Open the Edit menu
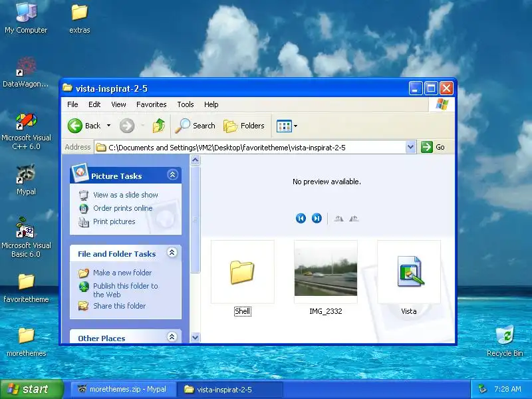Image resolution: width=532 pixels, height=399 pixels. tap(94, 104)
